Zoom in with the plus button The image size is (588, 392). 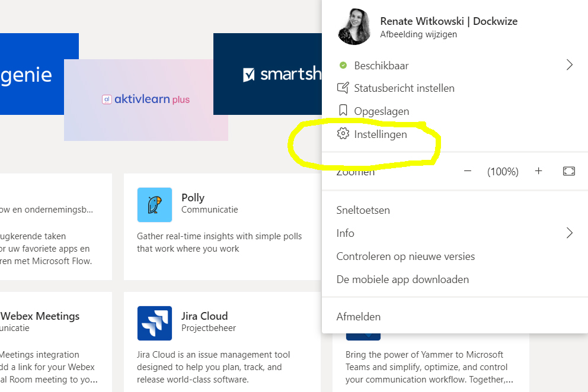click(x=538, y=171)
